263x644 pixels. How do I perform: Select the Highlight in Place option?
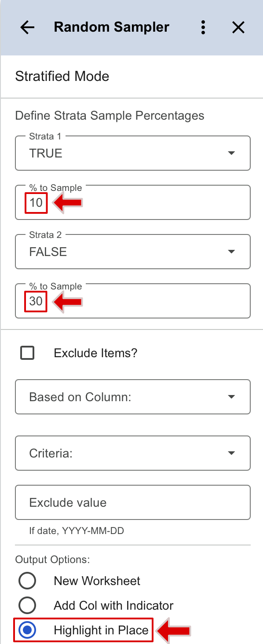[x=27, y=630]
